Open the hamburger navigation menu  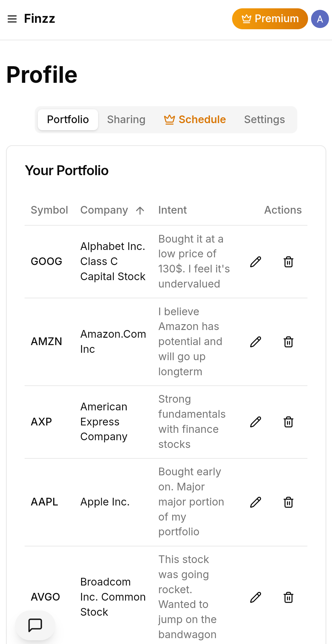pos(12,19)
